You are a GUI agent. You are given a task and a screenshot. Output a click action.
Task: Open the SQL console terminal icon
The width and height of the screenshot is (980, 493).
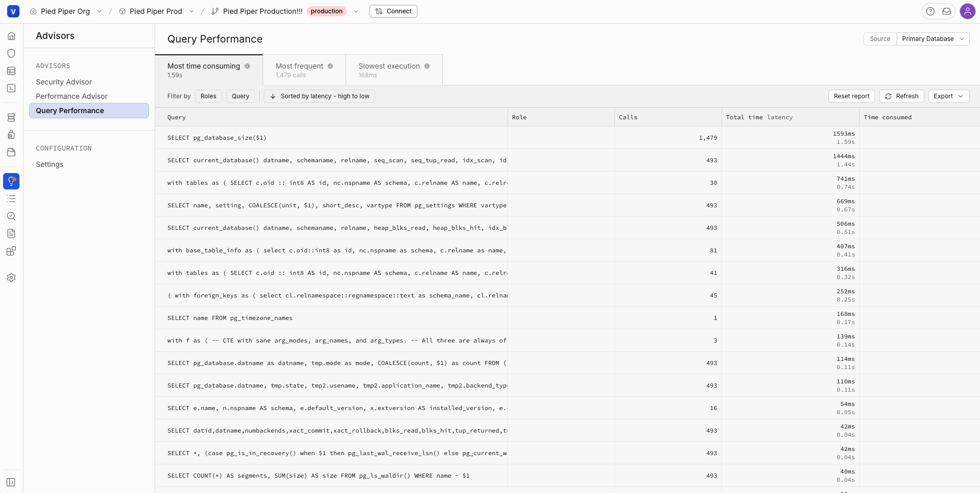pyautogui.click(x=11, y=88)
